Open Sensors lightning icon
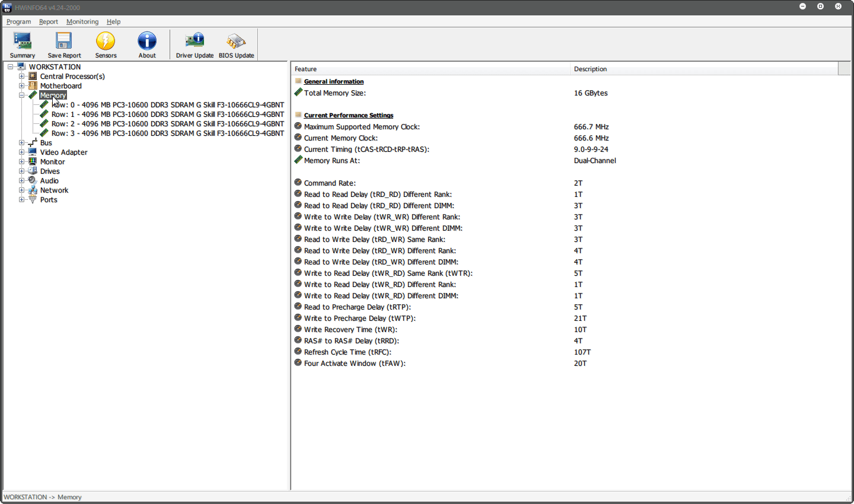Screen dimensions: 854x504 pyautogui.click(x=106, y=41)
